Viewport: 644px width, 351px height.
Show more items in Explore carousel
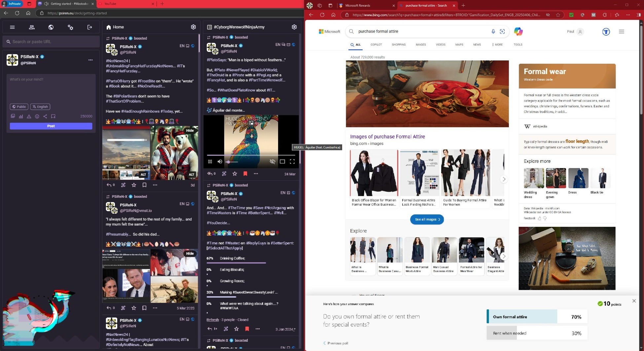tap(504, 256)
